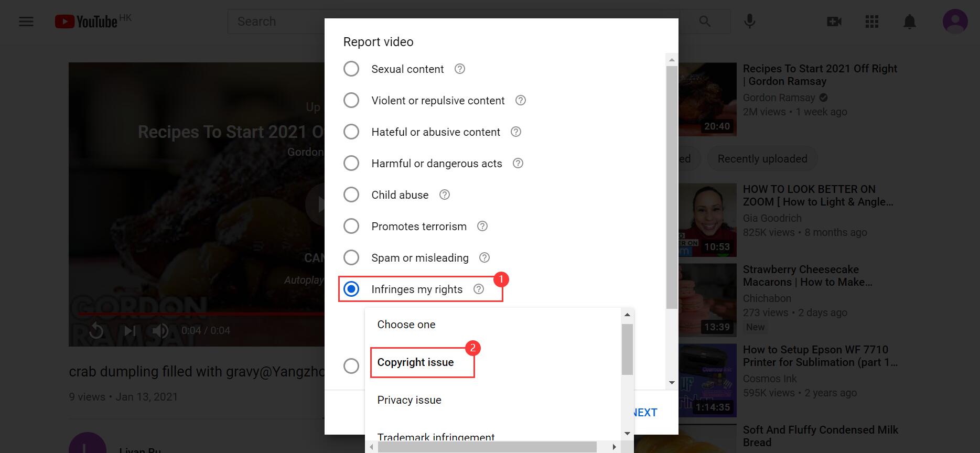This screenshot has height=453, width=980.
Task: Visit the Cosmos Ink channel name
Action: click(x=770, y=379)
